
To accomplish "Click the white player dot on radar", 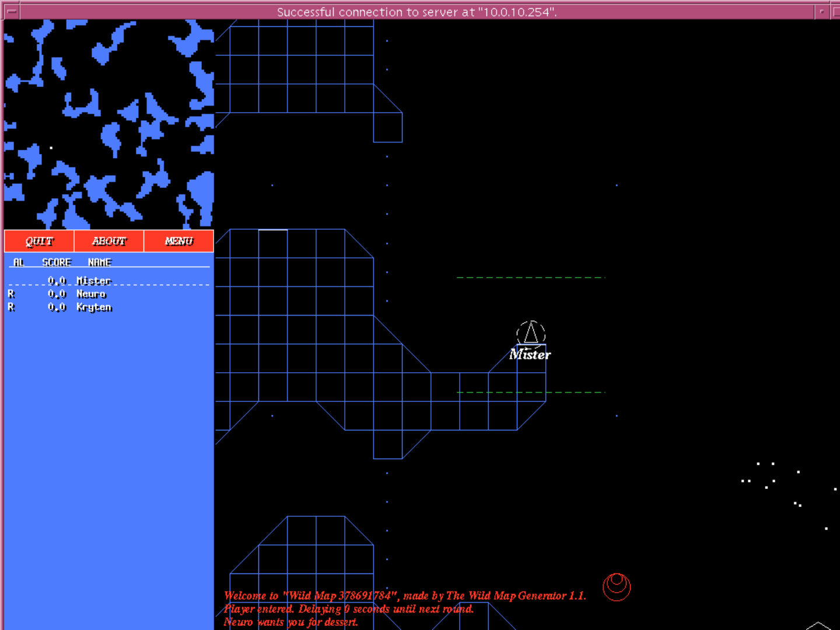I will click(x=51, y=148).
